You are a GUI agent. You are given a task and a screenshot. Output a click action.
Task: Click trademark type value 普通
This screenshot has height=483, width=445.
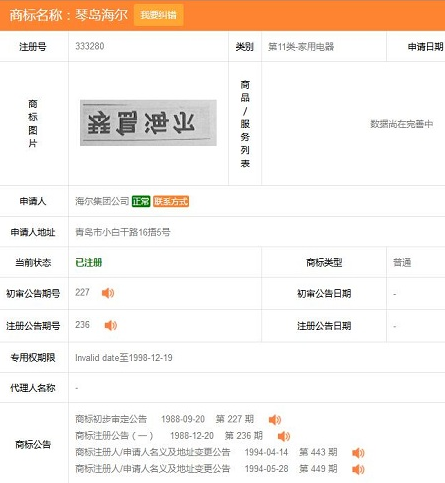point(402,263)
